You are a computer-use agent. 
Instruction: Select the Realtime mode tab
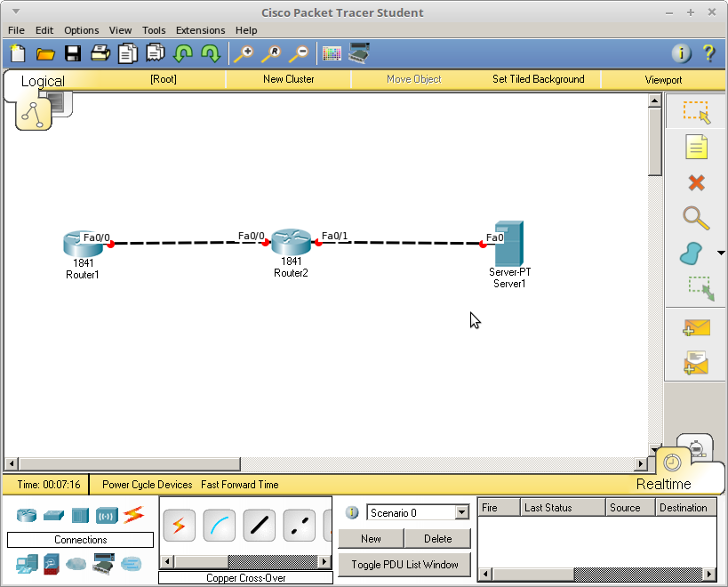coord(663,484)
